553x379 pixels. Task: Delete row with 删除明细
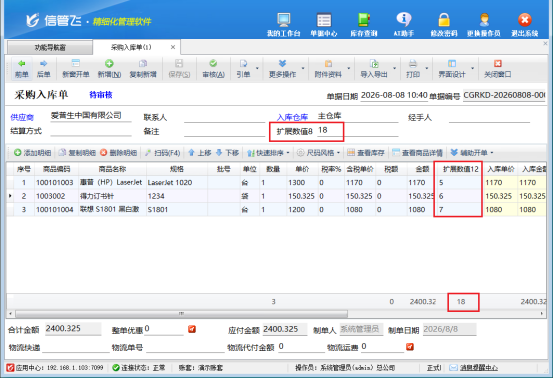point(118,153)
